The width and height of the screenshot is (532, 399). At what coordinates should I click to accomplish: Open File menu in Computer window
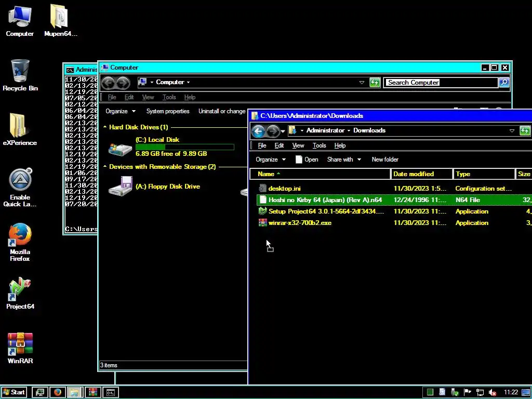click(x=112, y=97)
